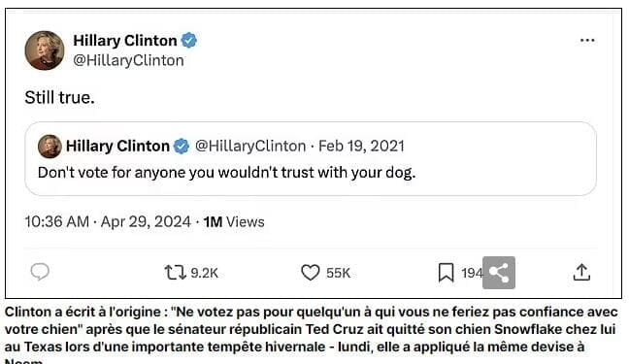Like the tweet with heart icon
Screen dimensions: 629x364
310,273
